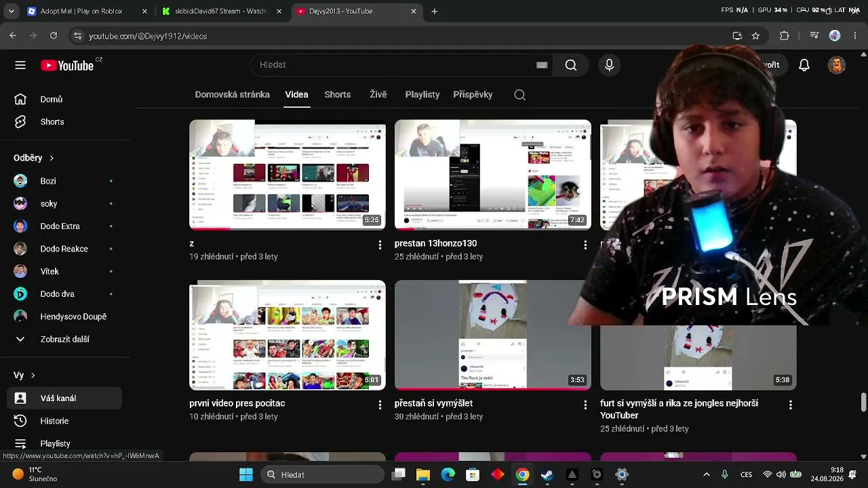Viewport: 868px width, 488px height.
Task: Open options menu for "prestan 13honzo130"
Action: (585, 245)
